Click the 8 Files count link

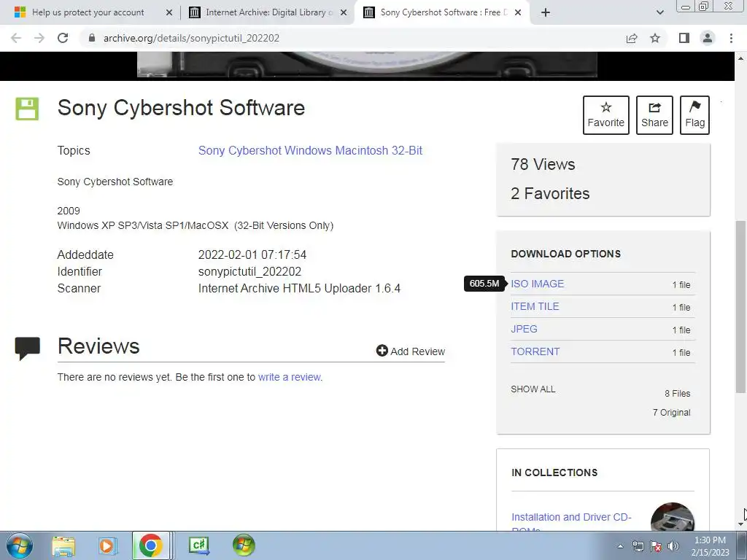click(x=678, y=393)
